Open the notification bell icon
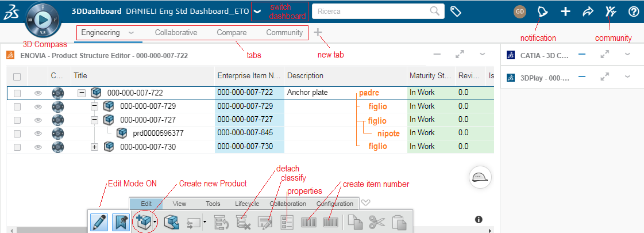644x233 pixels. tap(542, 12)
